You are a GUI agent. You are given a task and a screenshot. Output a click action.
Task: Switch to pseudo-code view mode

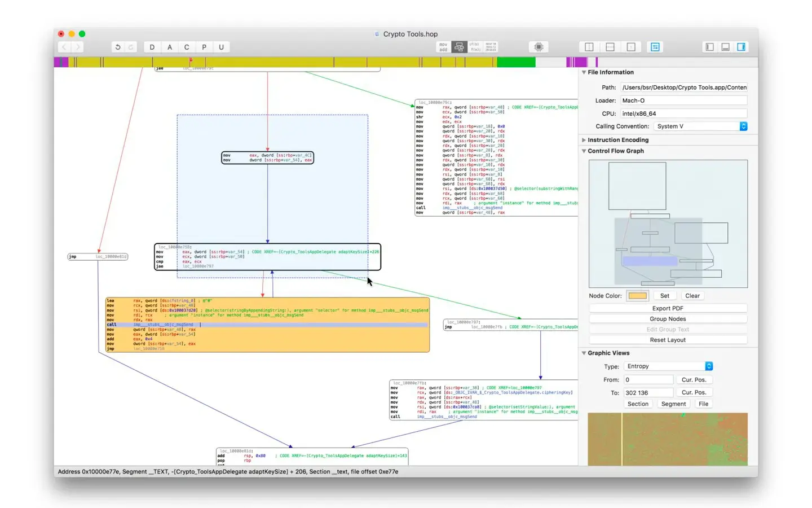click(475, 47)
